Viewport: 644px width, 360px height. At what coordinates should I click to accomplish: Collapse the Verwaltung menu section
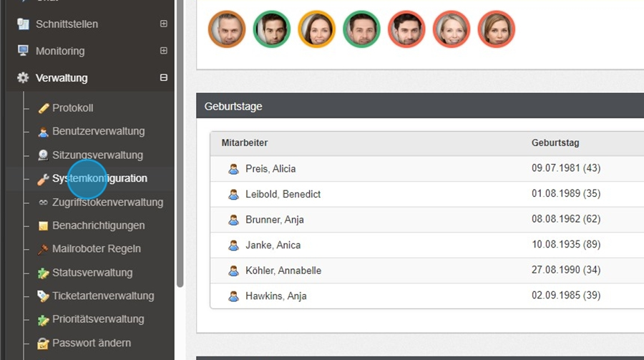point(164,78)
